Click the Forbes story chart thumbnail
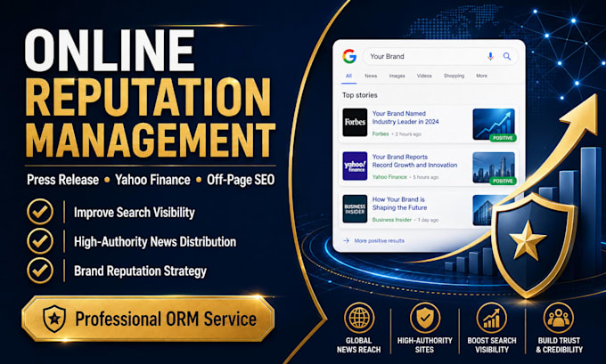 [x=494, y=125]
